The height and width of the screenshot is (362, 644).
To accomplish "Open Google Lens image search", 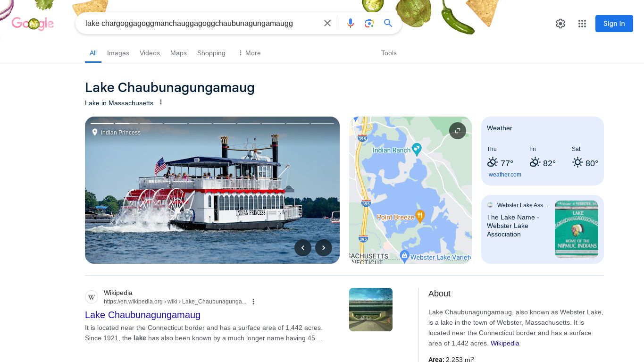I will [369, 23].
